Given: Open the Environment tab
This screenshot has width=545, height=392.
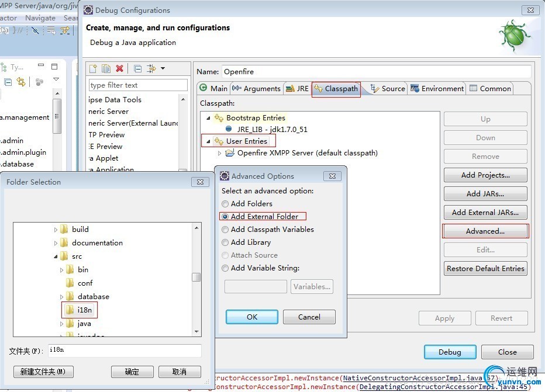Looking at the screenshot, I should [437, 89].
